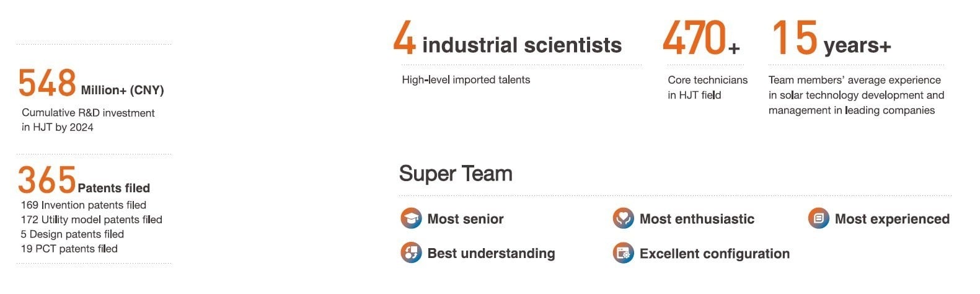Viewport: 980px width, 294px height.
Task: Click the "4 industrial scientists" heading
Action: [508, 40]
